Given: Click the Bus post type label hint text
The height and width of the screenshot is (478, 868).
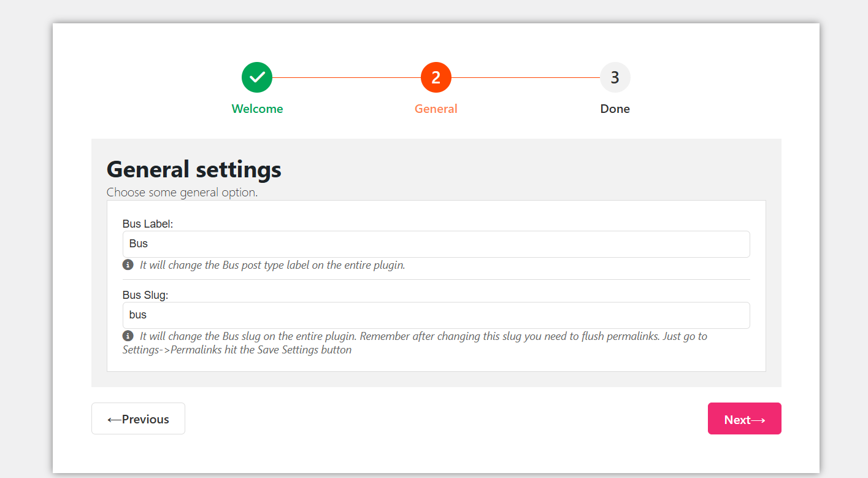Looking at the screenshot, I should click(x=272, y=265).
